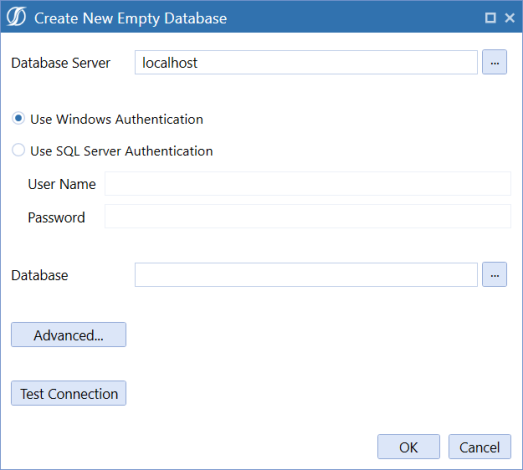
Task: Confirm with the OK button
Action: pyautogui.click(x=408, y=447)
